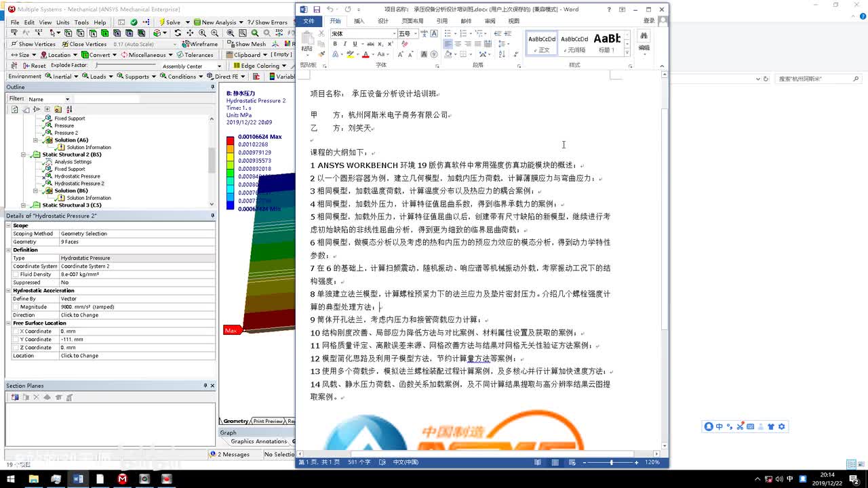Open the Conditions dropdown menu
Image resolution: width=868 pixels, height=488 pixels.
coord(182,77)
